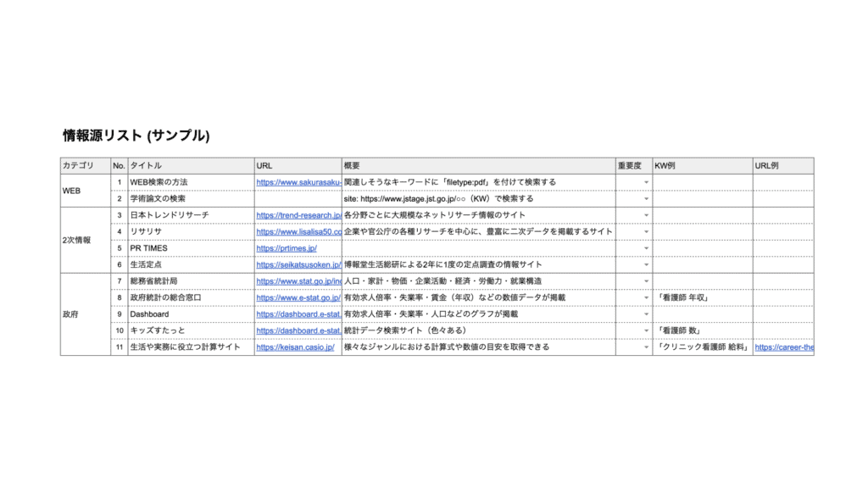Open 重要度 dropdown for リサリサ row
This screenshot has width=868, height=488.
[x=646, y=232]
